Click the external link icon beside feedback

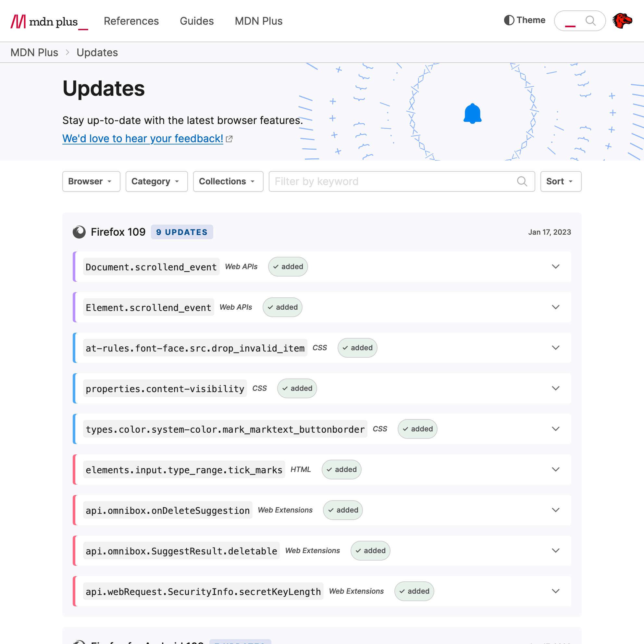[x=229, y=139]
